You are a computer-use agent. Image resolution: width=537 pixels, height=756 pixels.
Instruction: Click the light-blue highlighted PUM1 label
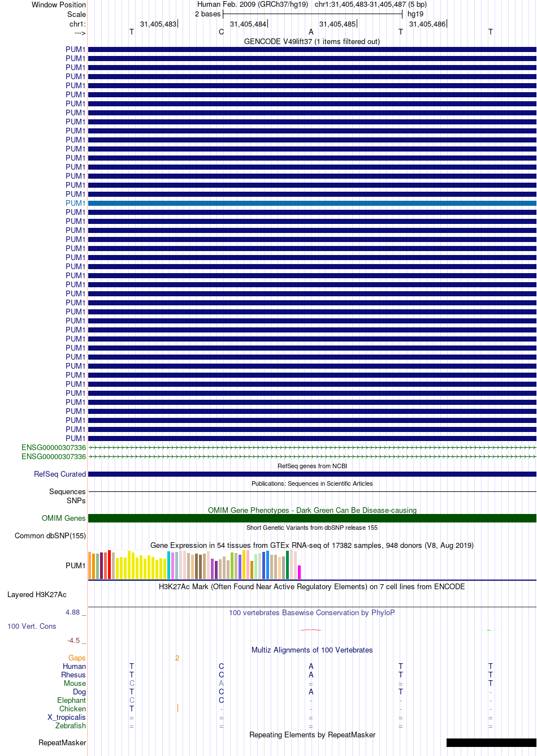[x=76, y=203]
